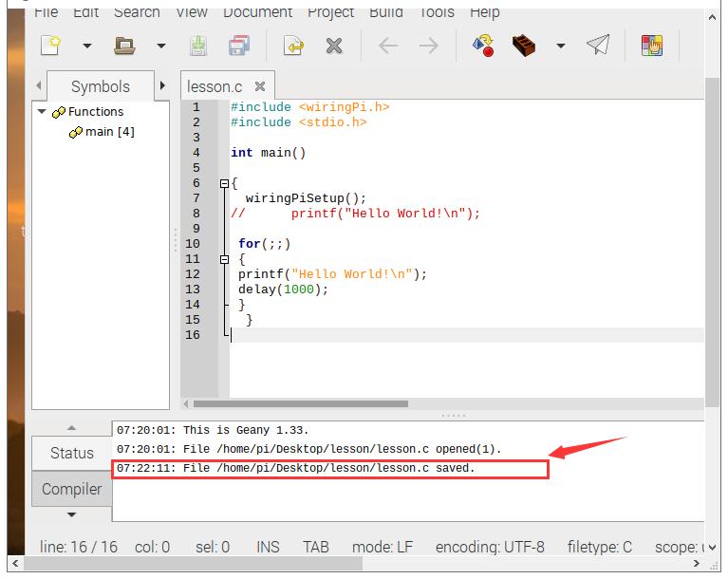Click on the int main() line
The width and height of the screenshot is (728, 579).
(269, 153)
